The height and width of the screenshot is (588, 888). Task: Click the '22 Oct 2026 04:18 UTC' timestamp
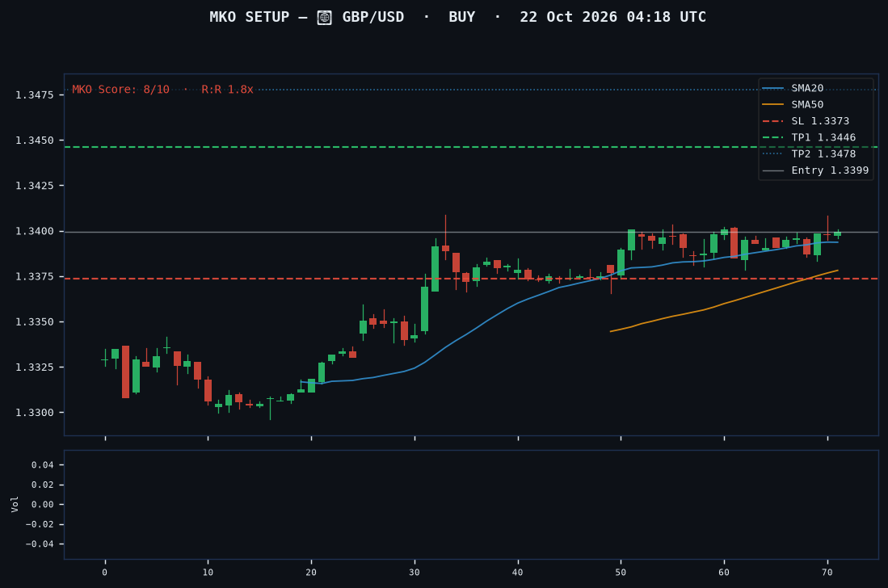(x=612, y=17)
